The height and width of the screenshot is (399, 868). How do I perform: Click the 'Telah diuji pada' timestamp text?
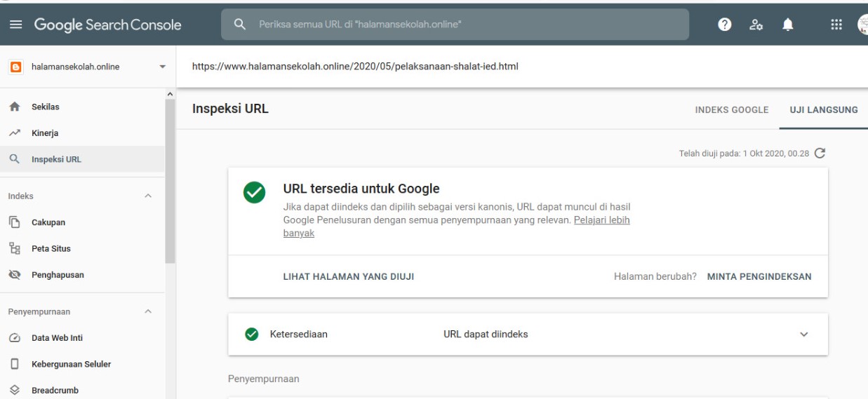(744, 152)
